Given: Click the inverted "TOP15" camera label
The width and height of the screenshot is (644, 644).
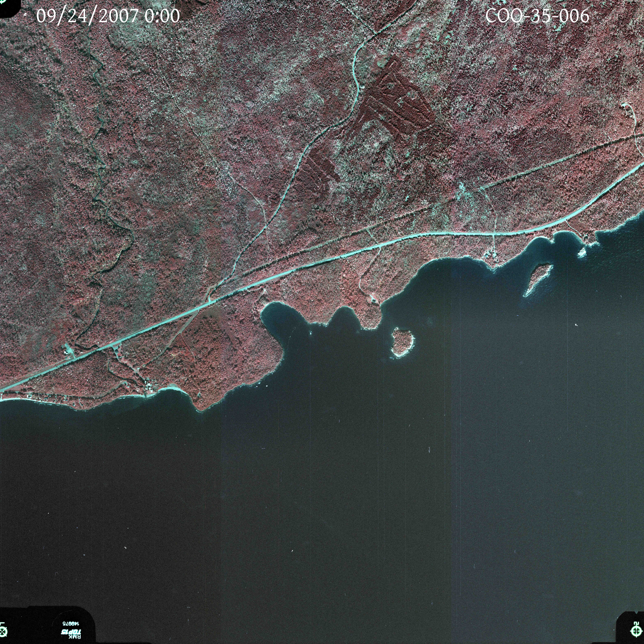Looking at the screenshot, I should tap(71, 632).
